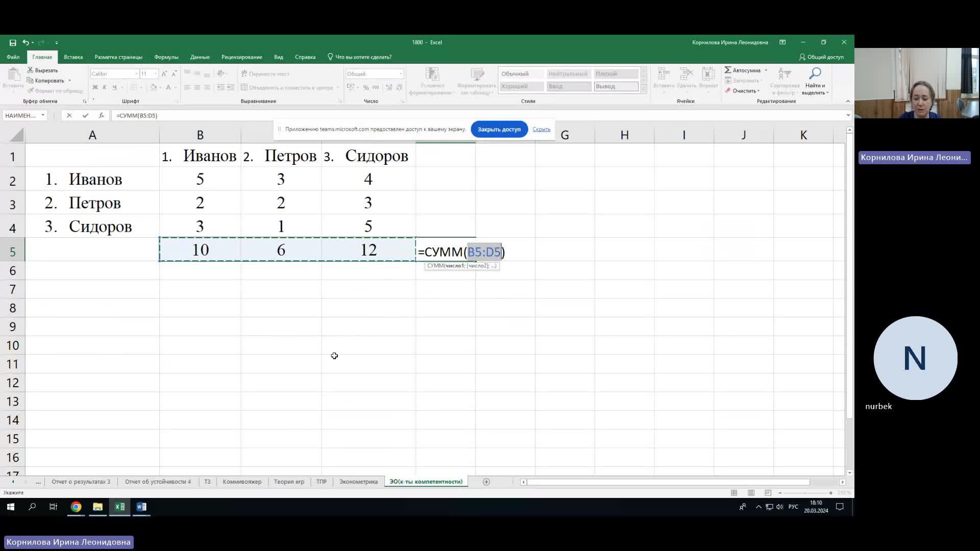Image resolution: width=980 pixels, height=551 pixels.
Task: Customize the Quick Access Toolbar dropdown
Action: 57,42
